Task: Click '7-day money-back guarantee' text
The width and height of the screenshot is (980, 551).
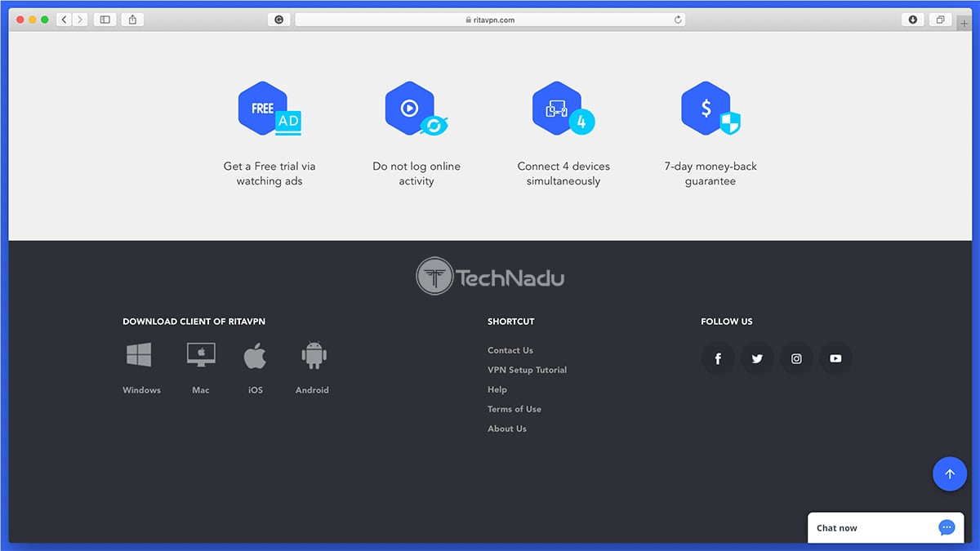Action: pyautogui.click(x=710, y=174)
